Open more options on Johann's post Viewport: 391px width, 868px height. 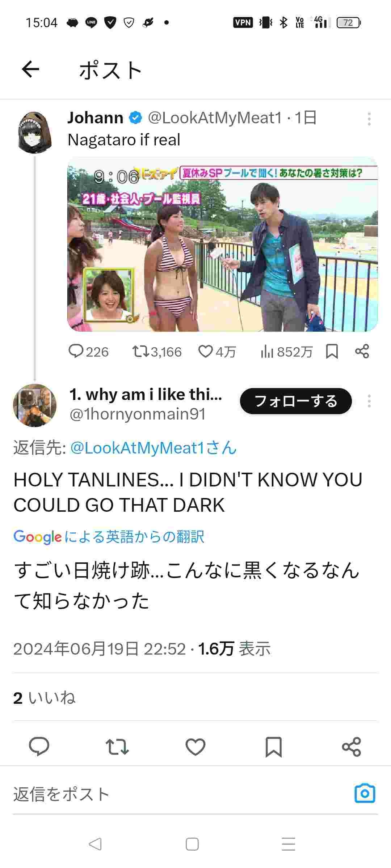[369, 119]
